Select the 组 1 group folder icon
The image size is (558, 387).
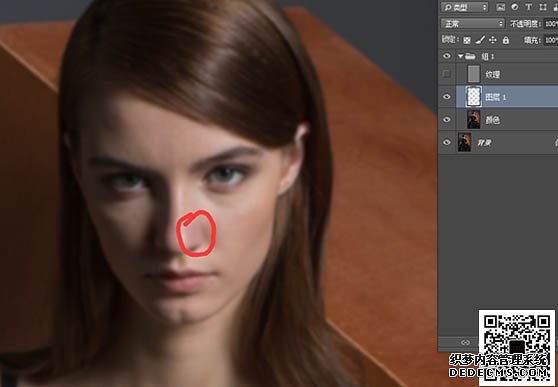(x=470, y=56)
